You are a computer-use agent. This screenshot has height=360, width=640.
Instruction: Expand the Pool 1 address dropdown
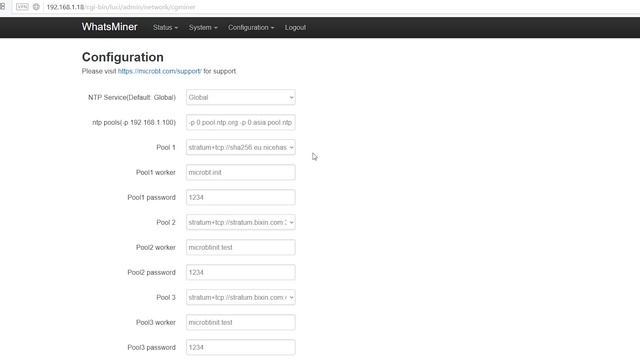240,147
